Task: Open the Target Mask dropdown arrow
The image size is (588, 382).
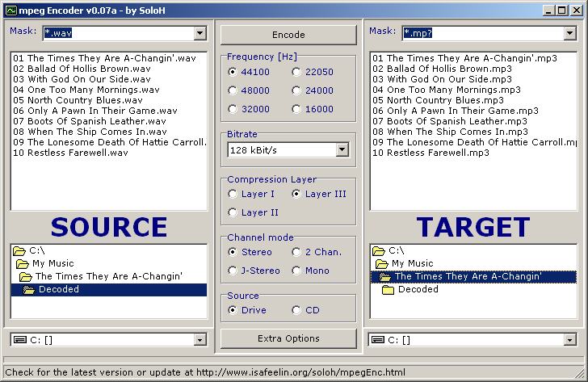Action: (569, 33)
